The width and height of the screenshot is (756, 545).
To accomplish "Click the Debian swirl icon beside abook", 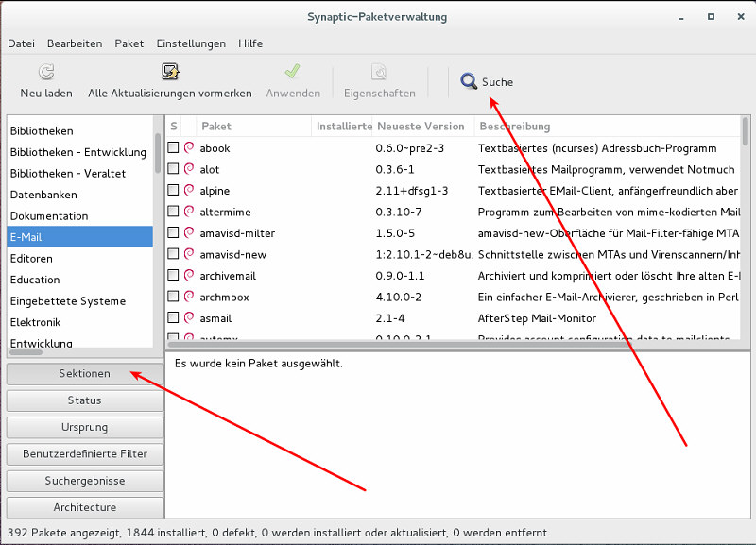I will click(189, 148).
